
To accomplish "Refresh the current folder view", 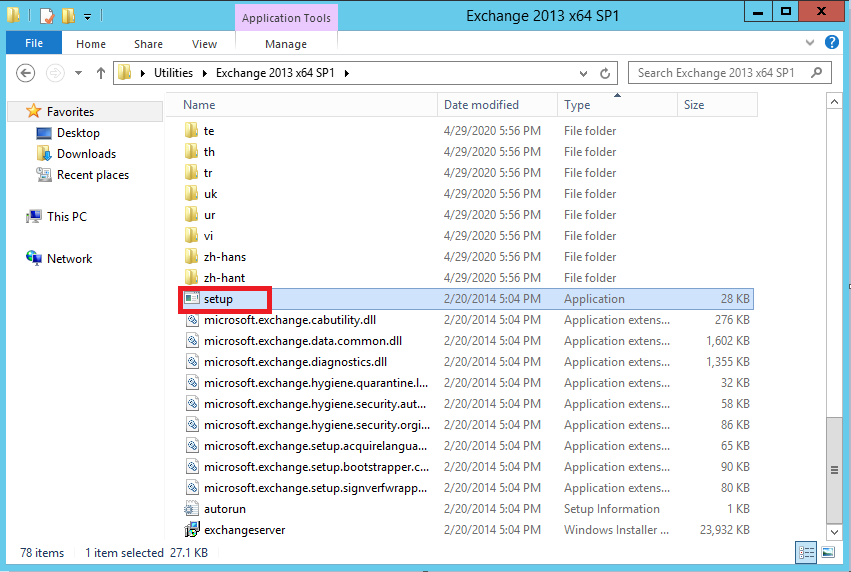I will coord(605,73).
